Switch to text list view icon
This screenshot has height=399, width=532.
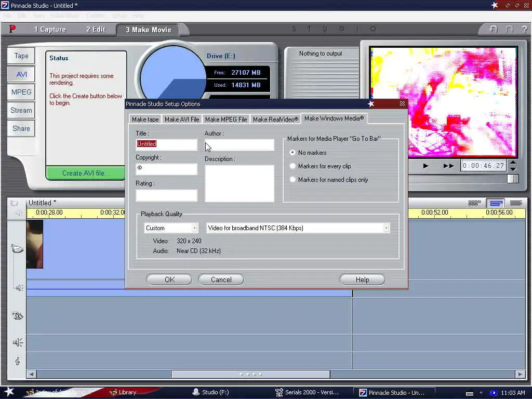point(516,203)
